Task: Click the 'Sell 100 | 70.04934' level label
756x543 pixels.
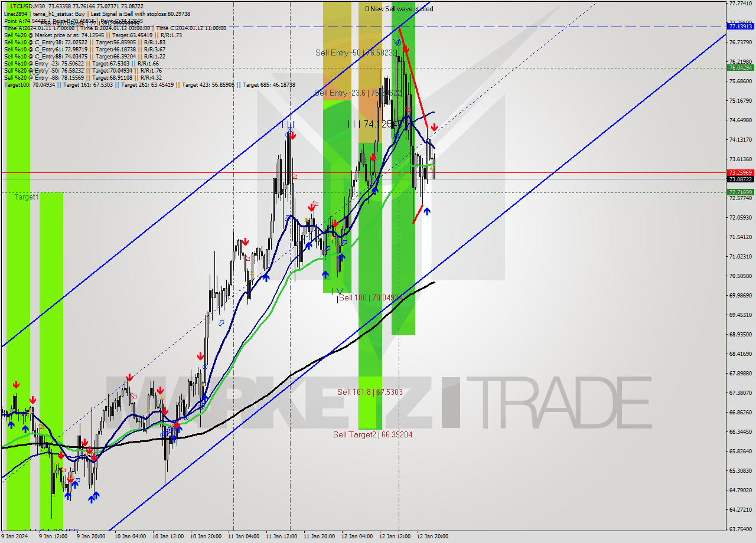Action: [x=372, y=297]
